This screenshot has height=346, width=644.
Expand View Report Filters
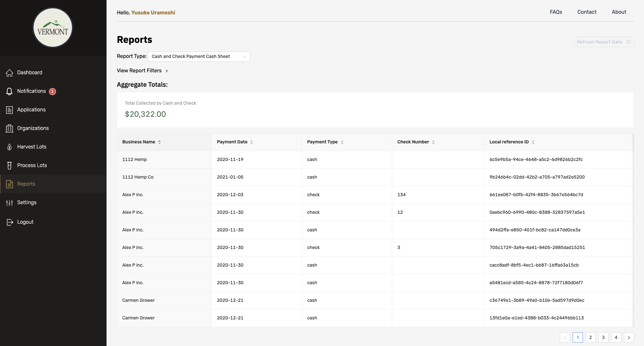142,71
